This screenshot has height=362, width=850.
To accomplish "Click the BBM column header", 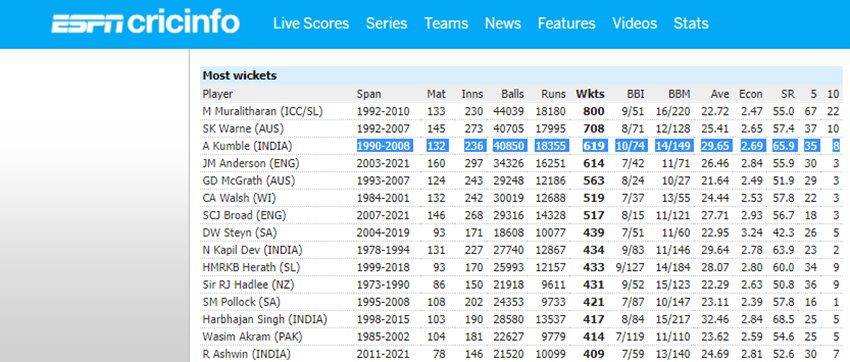I will pos(679,94).
